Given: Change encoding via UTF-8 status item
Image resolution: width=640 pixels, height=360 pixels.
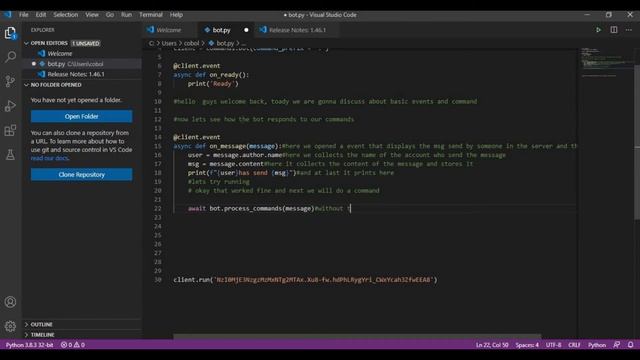Looking at the screenshot, I should (553, 345).
